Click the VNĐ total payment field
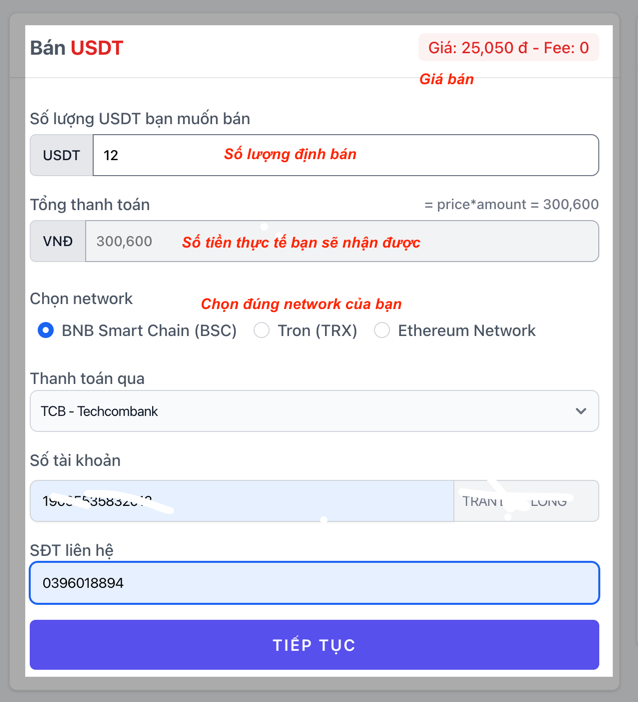Image resolution: width=638 pixels, height=702 pixels. pyautogui.click(x=341, y=241)
